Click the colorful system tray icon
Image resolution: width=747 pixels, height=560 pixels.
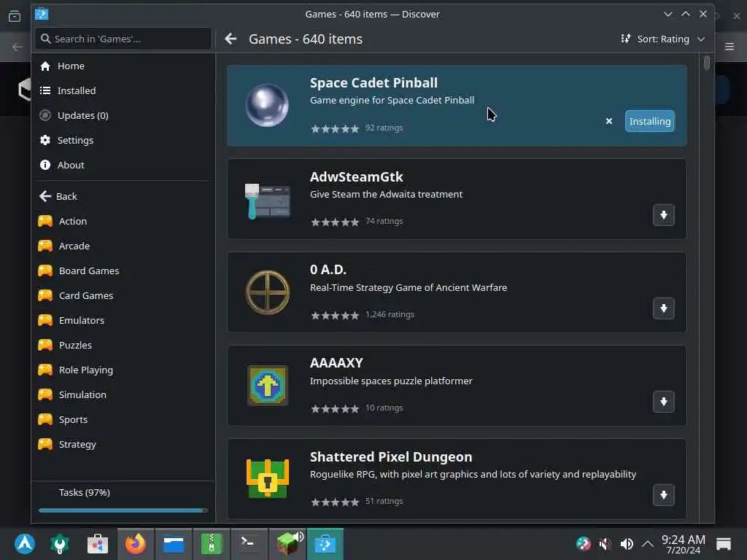[x=583, y=544]
